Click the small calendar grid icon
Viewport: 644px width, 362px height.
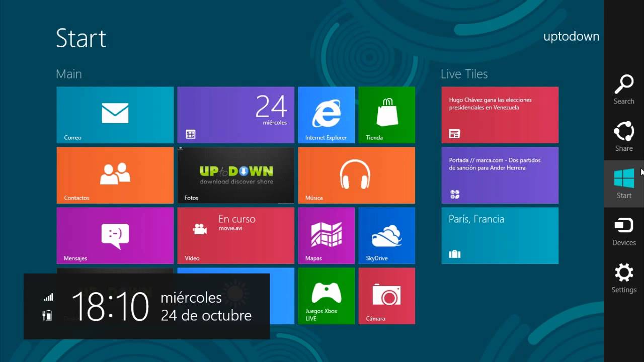(x=190, y=134)
